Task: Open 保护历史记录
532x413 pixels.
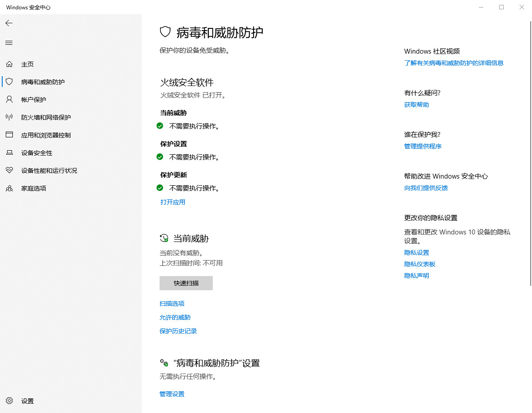Action: (178, 331)
